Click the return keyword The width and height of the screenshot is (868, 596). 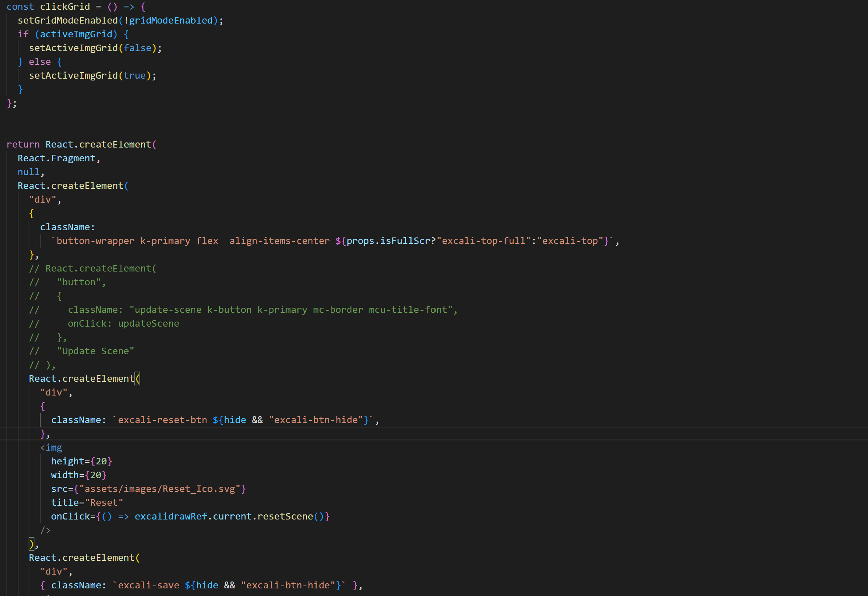(x=24, y=144)
